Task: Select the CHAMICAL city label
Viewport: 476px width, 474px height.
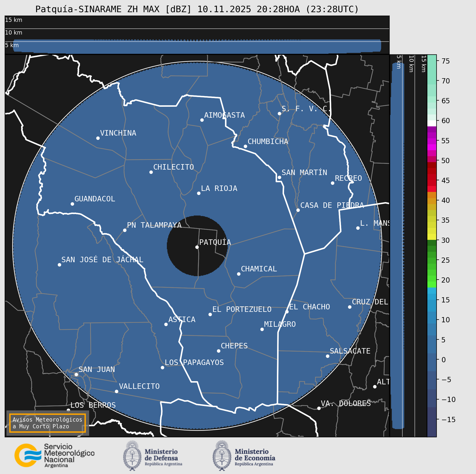Action: pyautogui.click(x=259, y=269)
